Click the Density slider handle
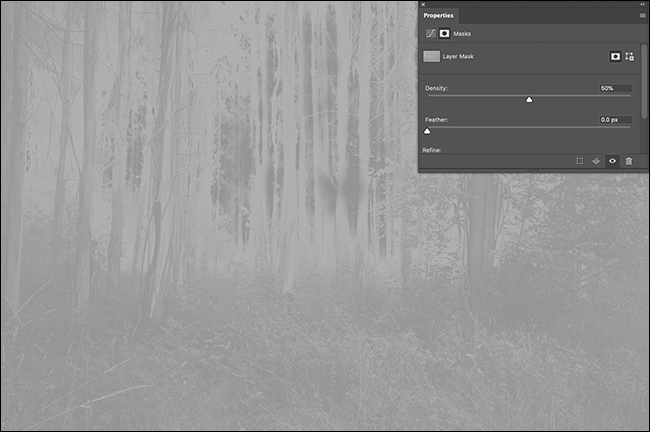The width and height of the screenshot is (650, 432). (x=529, y=99)
